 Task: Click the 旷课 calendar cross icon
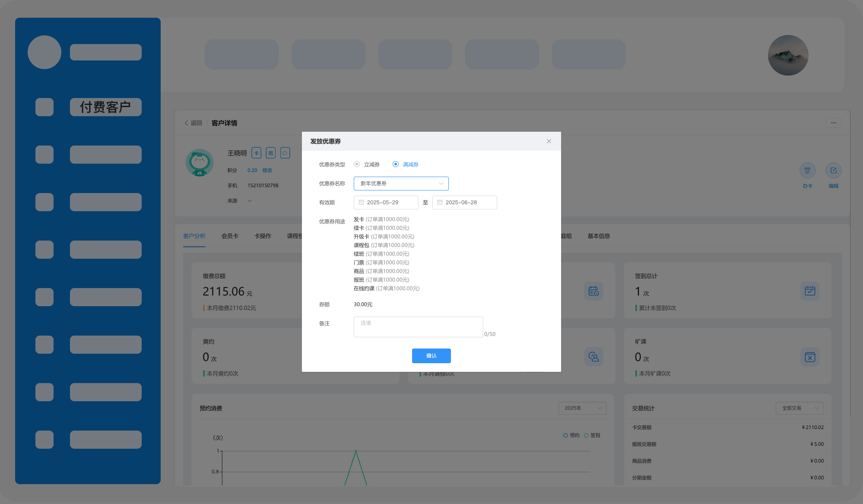[x=809, y=357]
